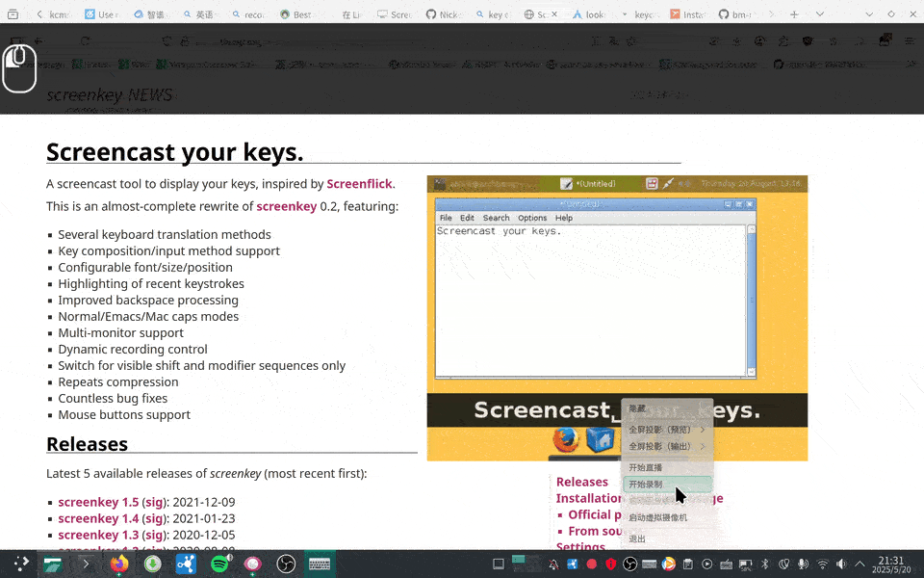Open the sig link for screenkey 1.5
Image resolution: width=924 pixels, height=578 pixels.
pos(154,503)
